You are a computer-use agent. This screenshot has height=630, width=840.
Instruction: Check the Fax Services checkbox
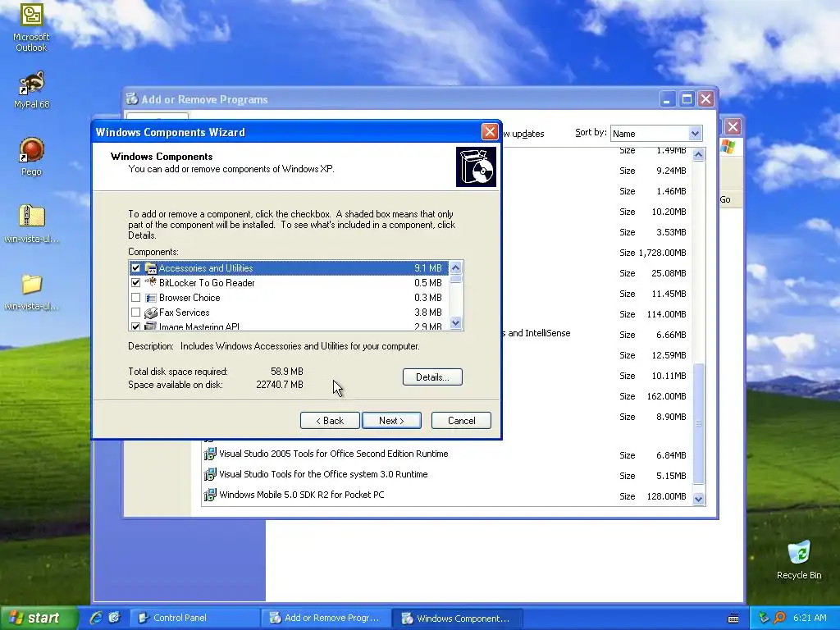[x=135, y=312]
